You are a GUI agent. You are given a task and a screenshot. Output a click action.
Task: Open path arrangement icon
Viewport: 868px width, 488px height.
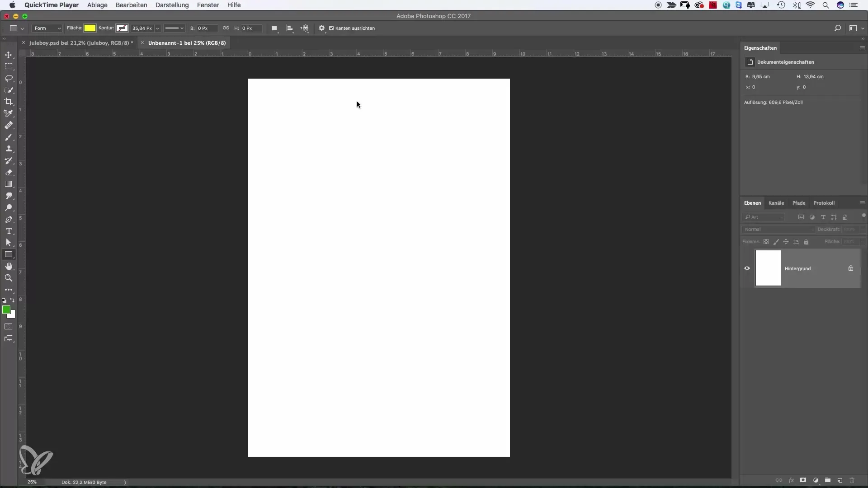305,28
